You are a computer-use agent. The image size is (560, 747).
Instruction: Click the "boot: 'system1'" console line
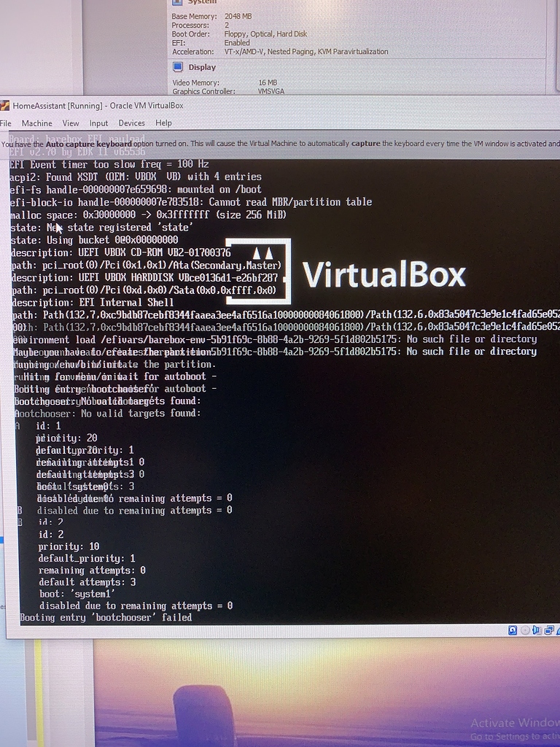click(x=77, y=594)
